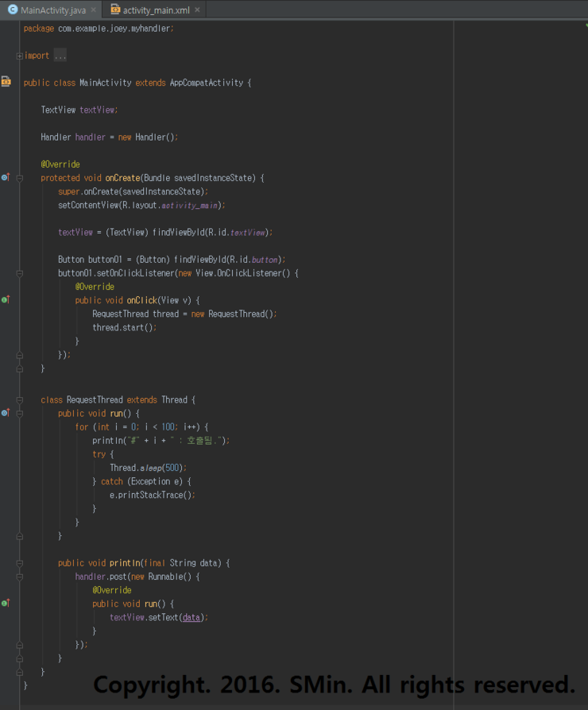Switch to the MainActivity.java tab
The height and width of the screenshot is (710, 588).
(x=50, y=10)
